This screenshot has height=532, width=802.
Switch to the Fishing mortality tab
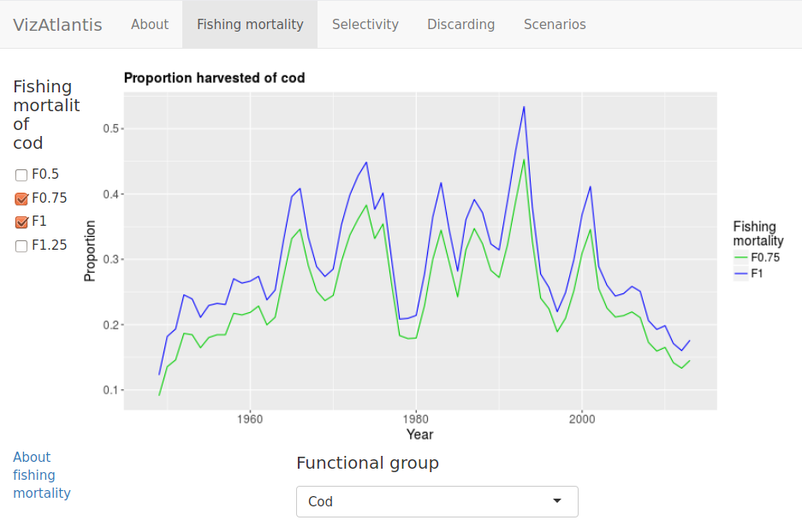250,24
